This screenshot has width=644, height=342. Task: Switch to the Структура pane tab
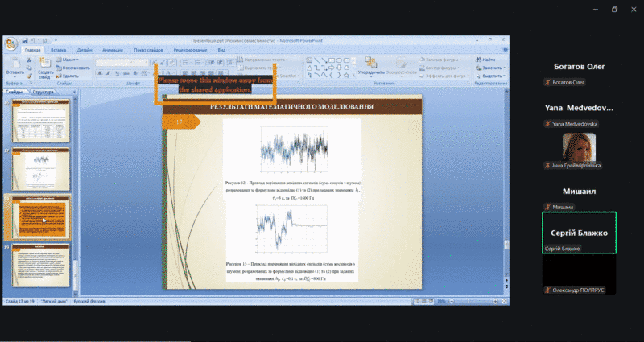click(x=43, y=93)
